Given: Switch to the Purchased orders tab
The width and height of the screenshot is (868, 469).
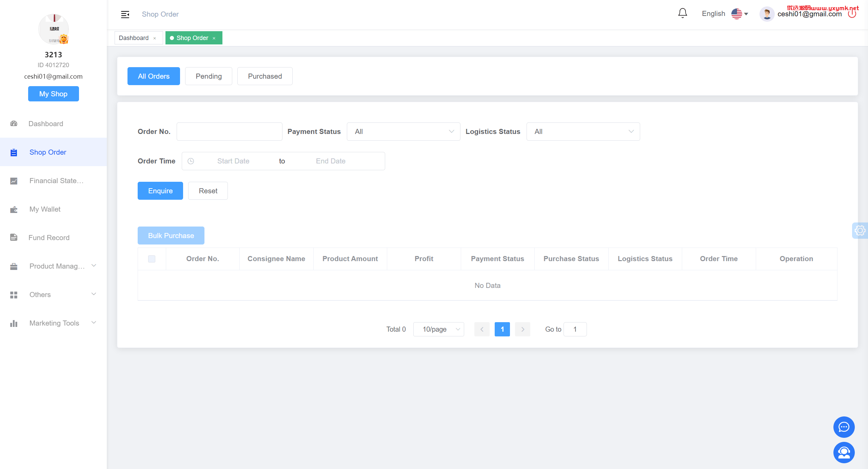Looking at the screenshot, I should [x=265, y=76].
